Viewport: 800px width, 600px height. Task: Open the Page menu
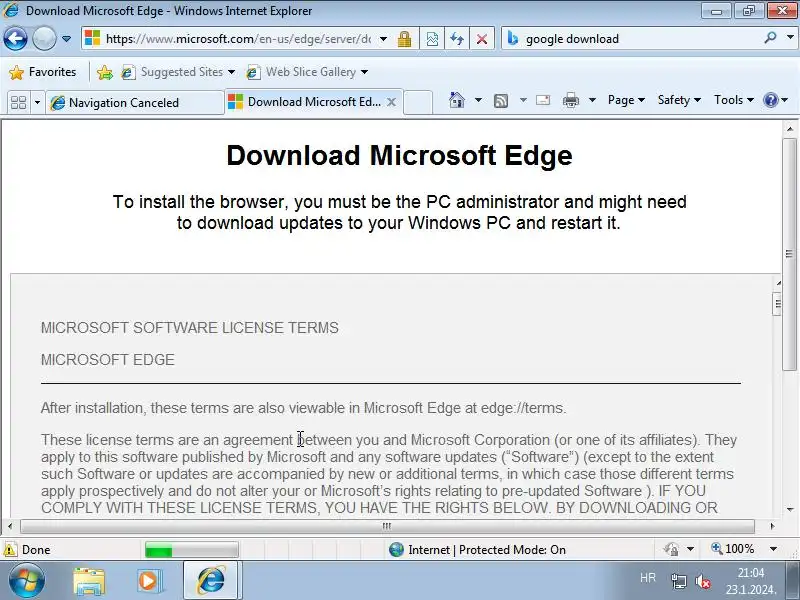pyautogui.click(x=626, y=100)
